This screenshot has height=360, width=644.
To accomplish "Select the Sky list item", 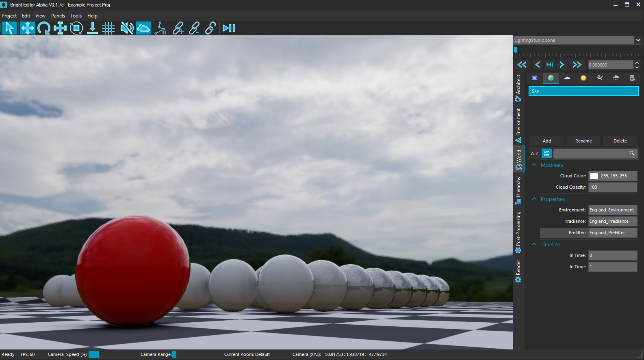I will (x=583, y=91).
